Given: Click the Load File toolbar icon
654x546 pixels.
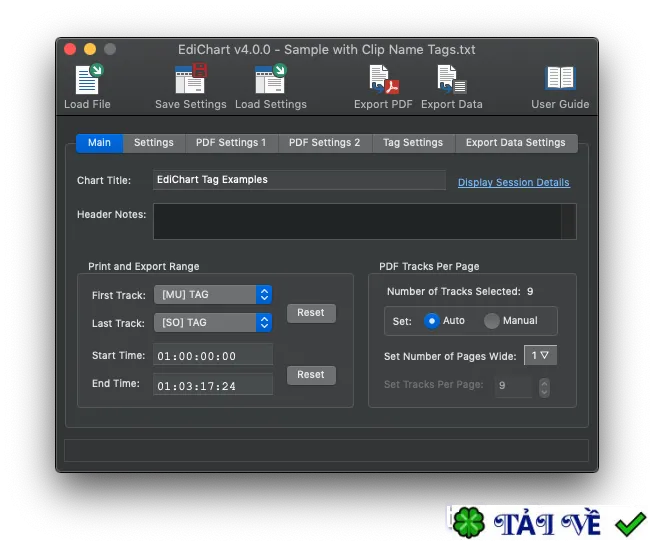Looking at the screenshot, I should pos(88,79).
